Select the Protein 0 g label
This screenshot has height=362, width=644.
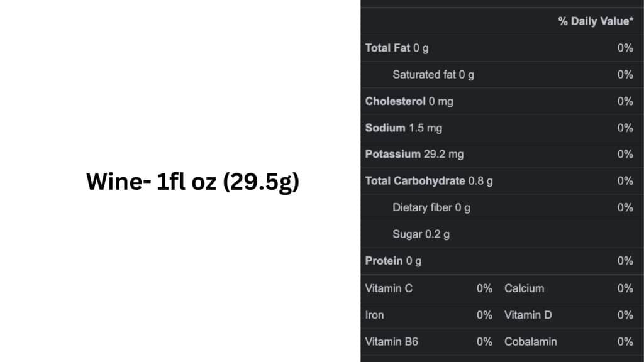tap(393, 261)
